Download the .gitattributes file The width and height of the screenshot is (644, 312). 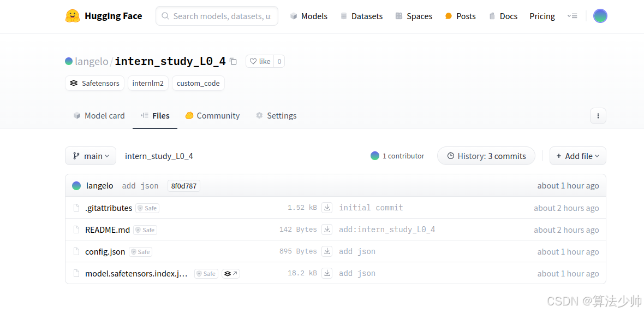[x=327, y=208]
